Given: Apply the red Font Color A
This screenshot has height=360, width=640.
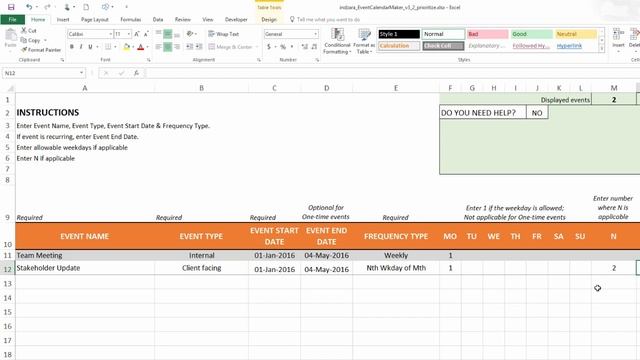Looking at the screenshot, I should tap(141, 47).
